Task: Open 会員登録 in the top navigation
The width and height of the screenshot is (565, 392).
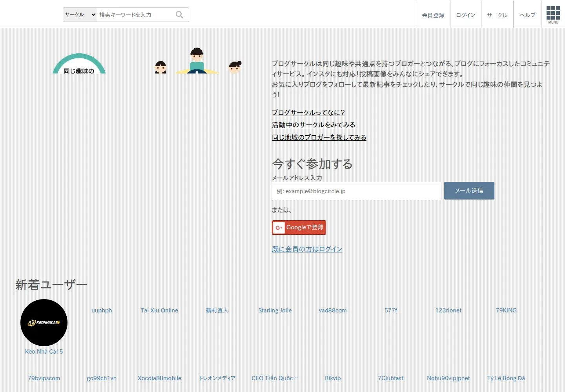Action: pos(433,15)
